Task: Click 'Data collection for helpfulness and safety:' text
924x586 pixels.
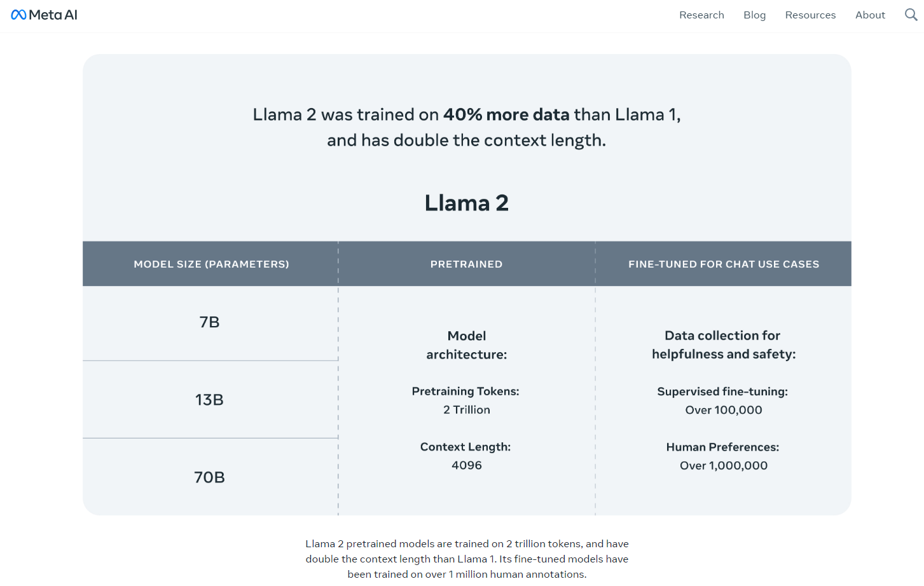Action: click(x=724, y=345)
